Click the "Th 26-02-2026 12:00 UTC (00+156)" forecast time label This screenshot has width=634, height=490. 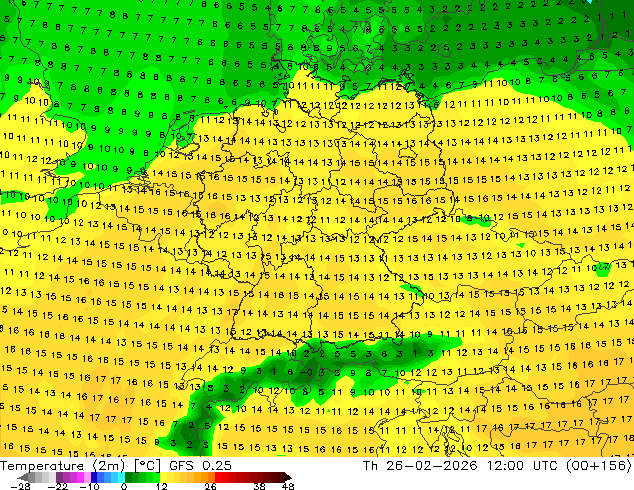[497, 466]
